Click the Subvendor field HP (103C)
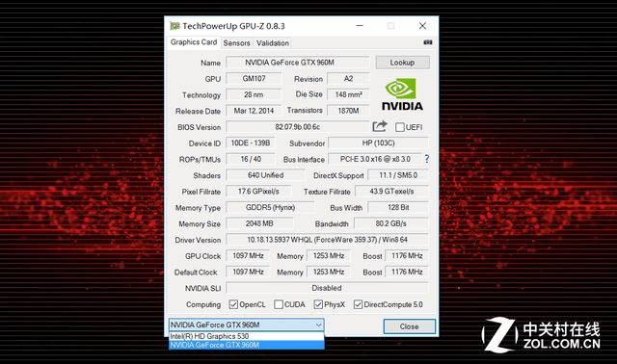Viewport: 617px width, 364px height. tap(378, 143)
